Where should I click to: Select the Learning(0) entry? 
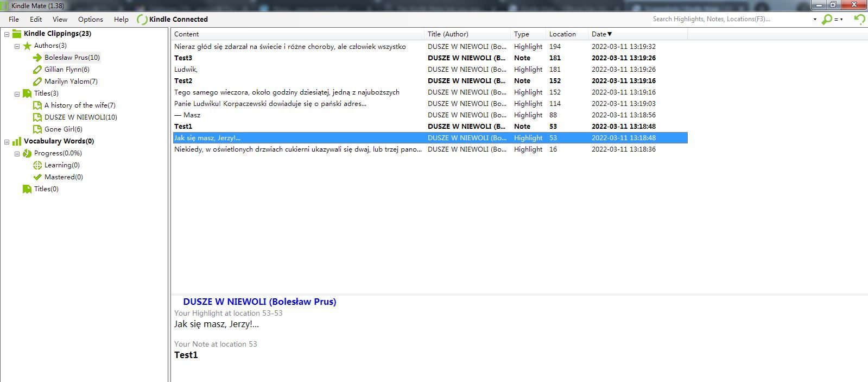(62, 165)
